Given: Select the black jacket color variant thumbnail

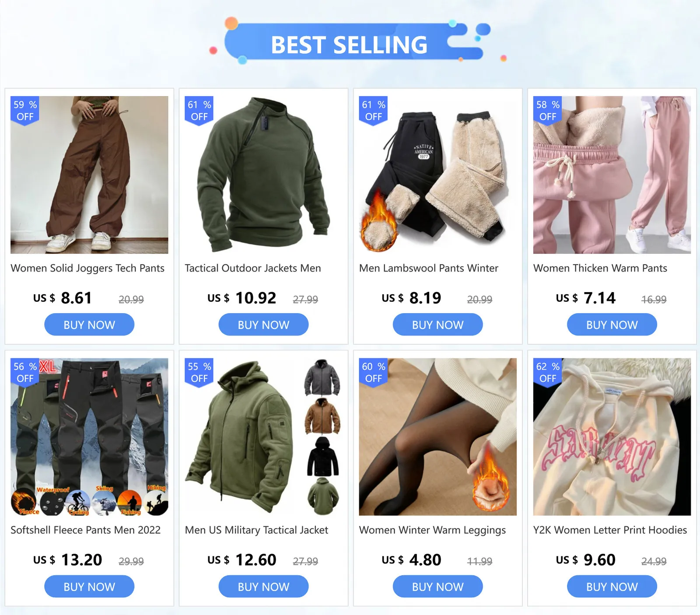Looking at the screenshot, I should tap(323, 456).
